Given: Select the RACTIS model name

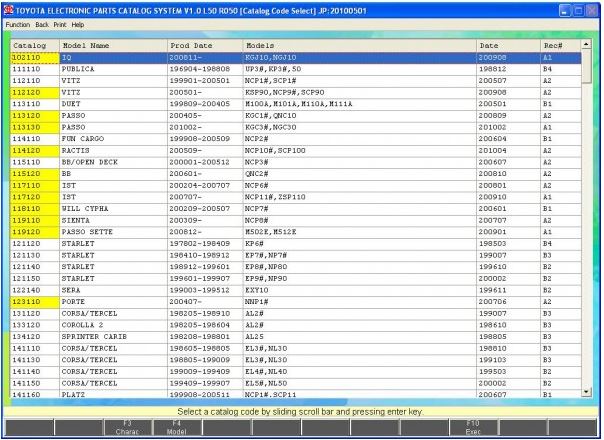Looking at the screenshot, I should pos(113,151).
